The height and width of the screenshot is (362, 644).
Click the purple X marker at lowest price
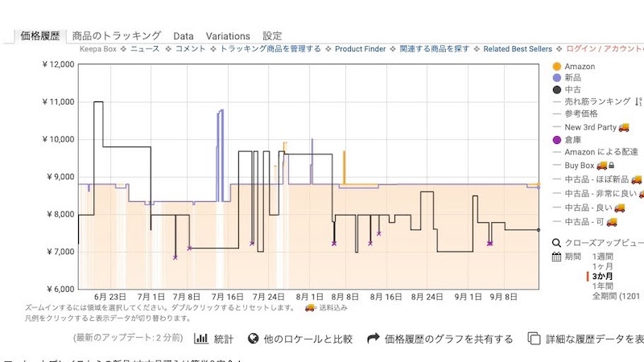pyautogui.click(x=175, y=257)
